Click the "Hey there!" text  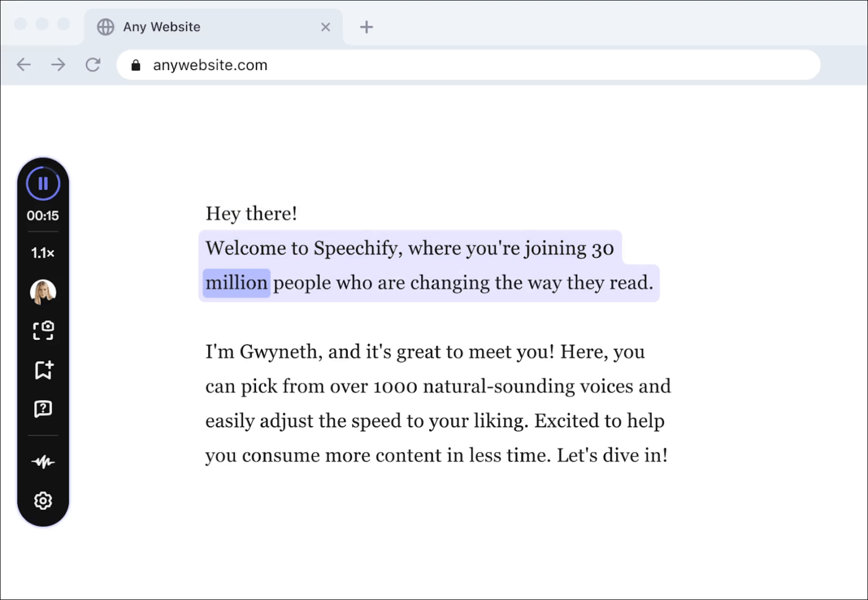pos(251,213)
